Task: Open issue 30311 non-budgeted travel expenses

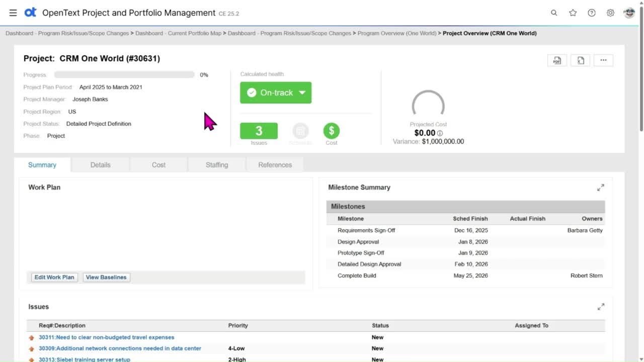Action: click(106, 337)
